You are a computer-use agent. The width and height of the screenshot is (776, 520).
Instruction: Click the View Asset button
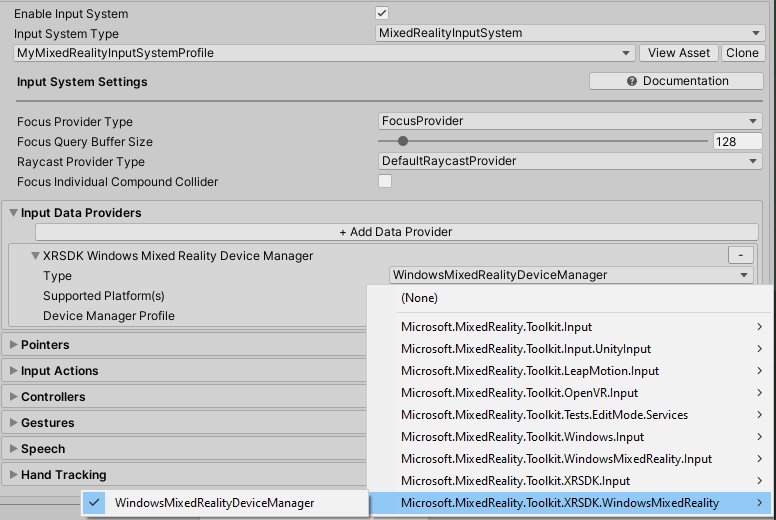679,53
